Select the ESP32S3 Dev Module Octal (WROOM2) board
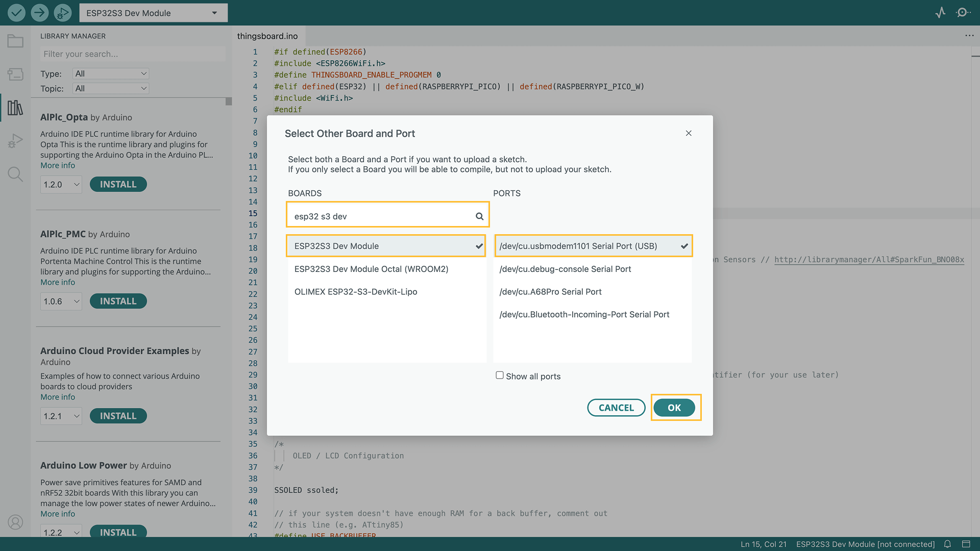Viewport: 980px width, 551px height. pos(371,269)
